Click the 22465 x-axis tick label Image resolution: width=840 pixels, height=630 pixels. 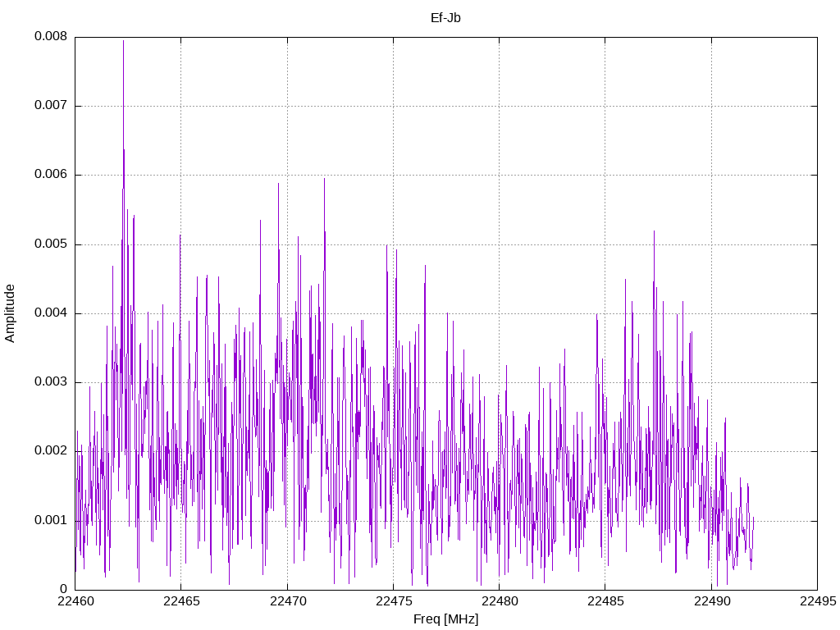tap(181, 601)
